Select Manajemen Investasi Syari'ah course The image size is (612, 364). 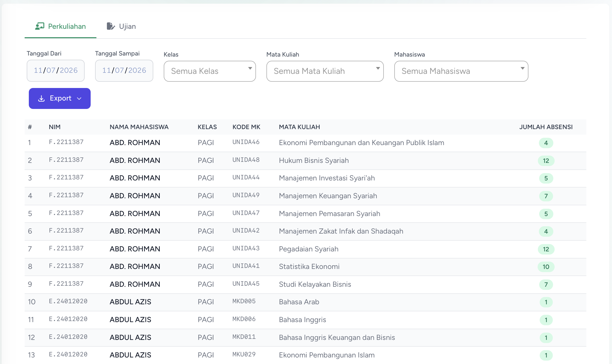[x=327, y=178]
